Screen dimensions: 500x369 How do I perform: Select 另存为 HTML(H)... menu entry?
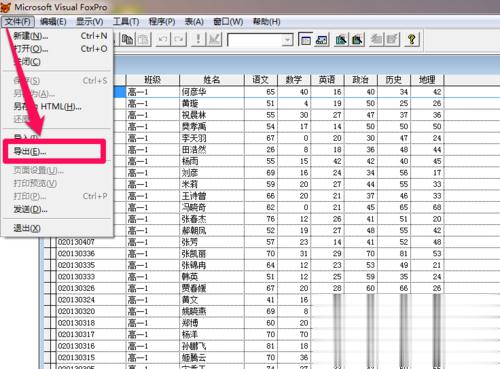point(57,106)
